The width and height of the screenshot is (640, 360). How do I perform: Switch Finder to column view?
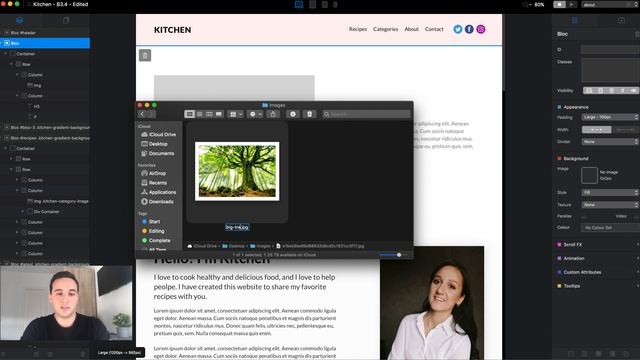click(x=209, y=114)
